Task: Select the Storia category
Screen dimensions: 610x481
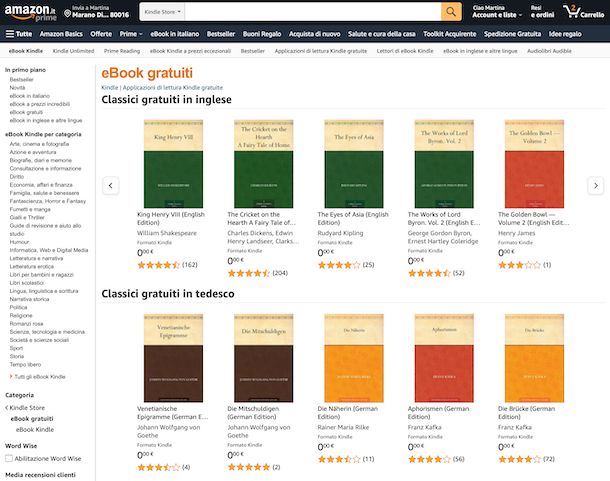Action: point(17,356)
